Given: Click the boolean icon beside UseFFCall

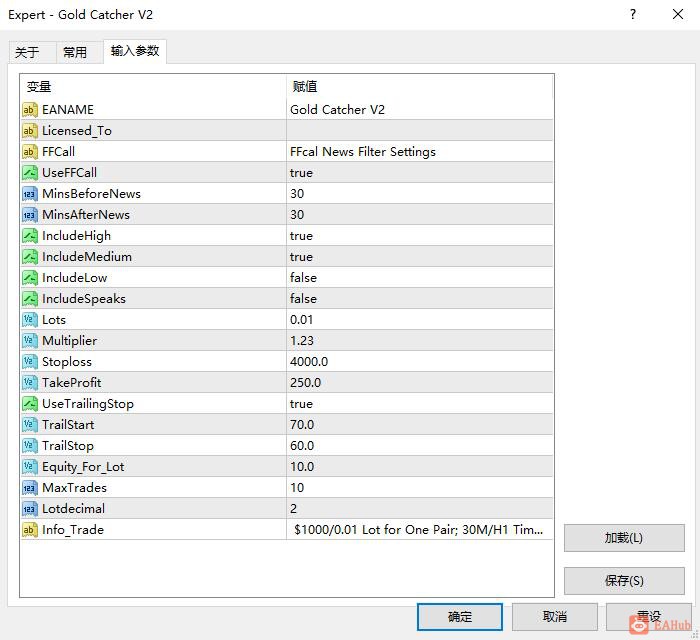Looking at the screenshot, I should pos(29,173).
